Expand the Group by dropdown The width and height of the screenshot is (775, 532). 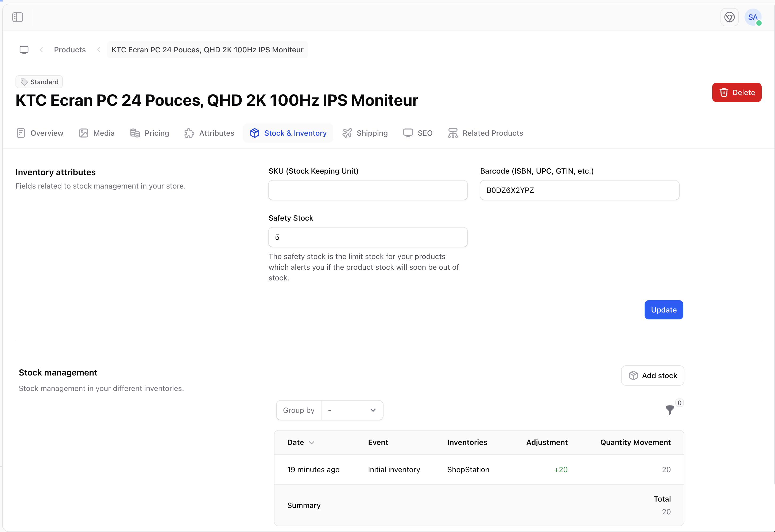point(352,410)
